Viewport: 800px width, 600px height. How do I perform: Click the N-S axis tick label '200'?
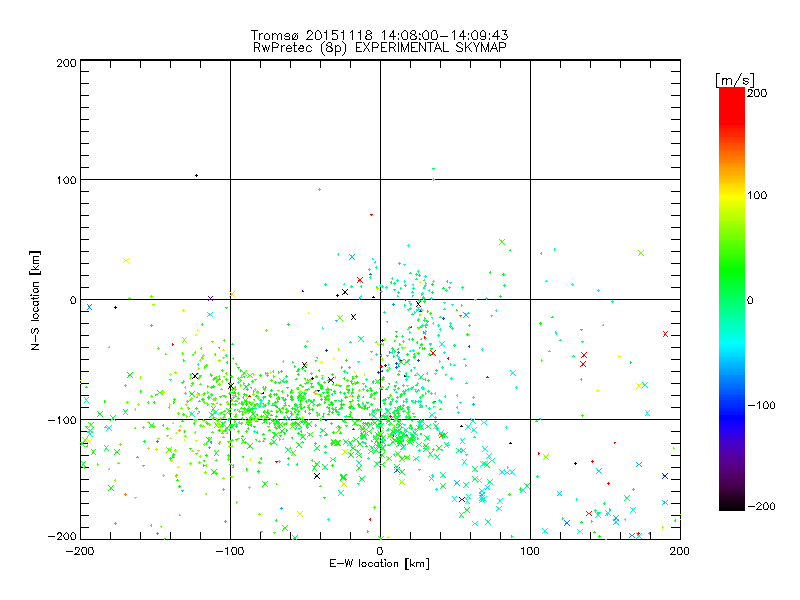66,63
